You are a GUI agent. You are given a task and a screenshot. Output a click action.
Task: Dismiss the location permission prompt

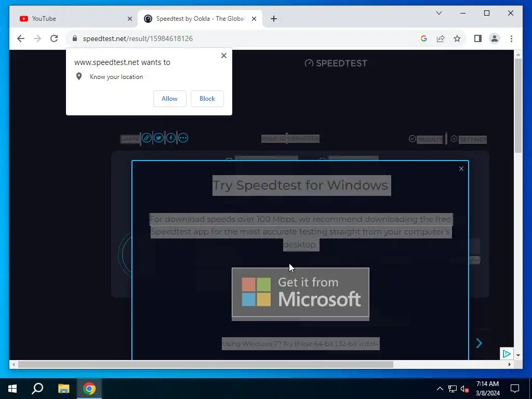(223, 56)
